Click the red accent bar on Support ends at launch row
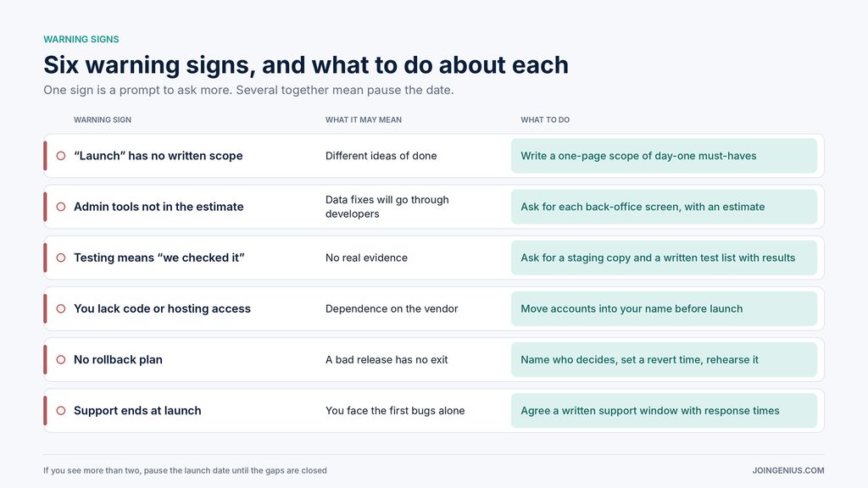Screen dimensions: 868x488 (46, 411)
